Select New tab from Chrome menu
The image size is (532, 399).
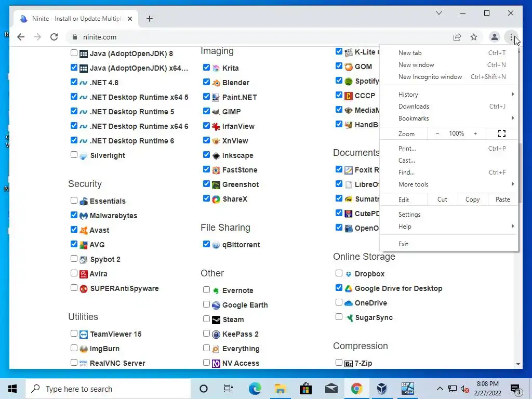point(449,53)
